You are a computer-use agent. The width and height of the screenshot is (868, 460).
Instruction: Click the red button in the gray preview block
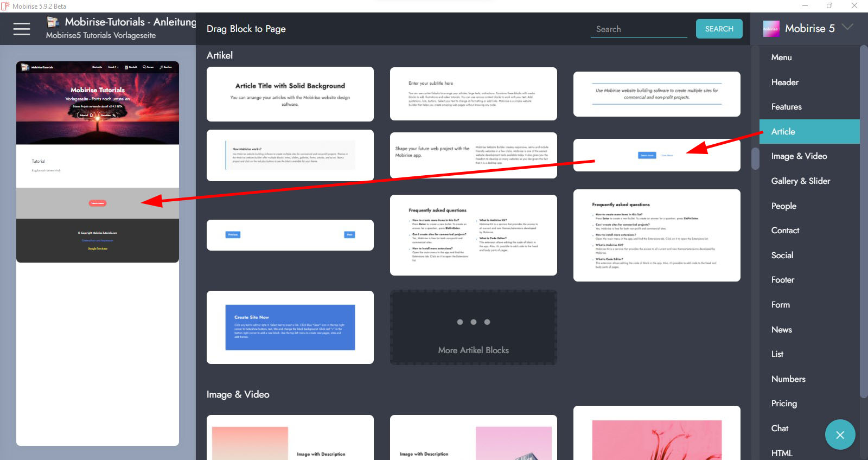[98, 203]
